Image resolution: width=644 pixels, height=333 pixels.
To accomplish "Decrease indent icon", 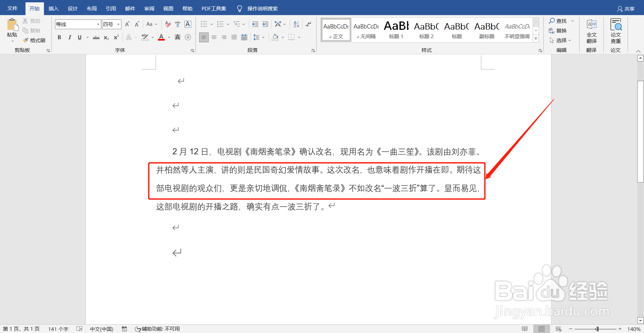I will pyautogui.click(x=255, y=24).
